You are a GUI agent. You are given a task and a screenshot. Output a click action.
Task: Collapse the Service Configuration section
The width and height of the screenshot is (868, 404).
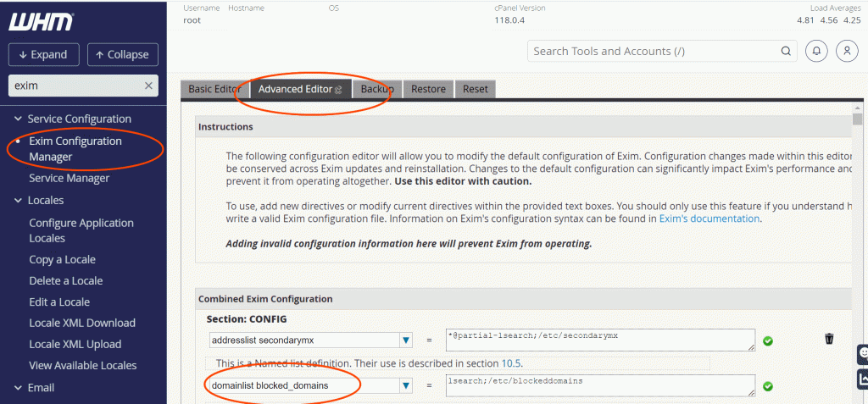[x=19, y=119]
